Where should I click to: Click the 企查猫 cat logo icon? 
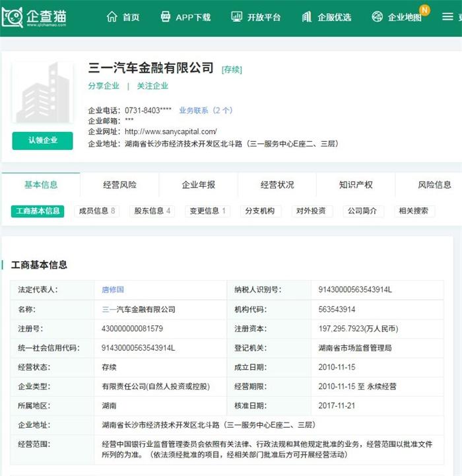(x=12, y=17)
